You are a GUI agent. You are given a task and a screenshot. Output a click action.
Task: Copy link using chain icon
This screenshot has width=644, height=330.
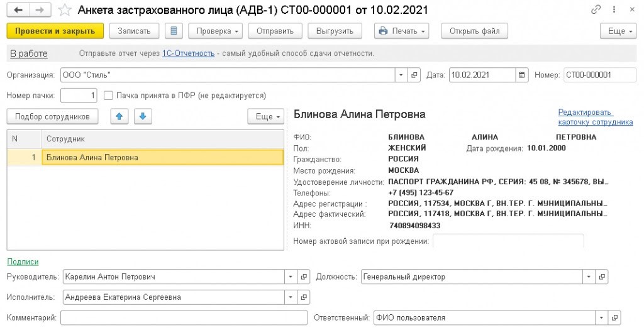pos(596,11)
